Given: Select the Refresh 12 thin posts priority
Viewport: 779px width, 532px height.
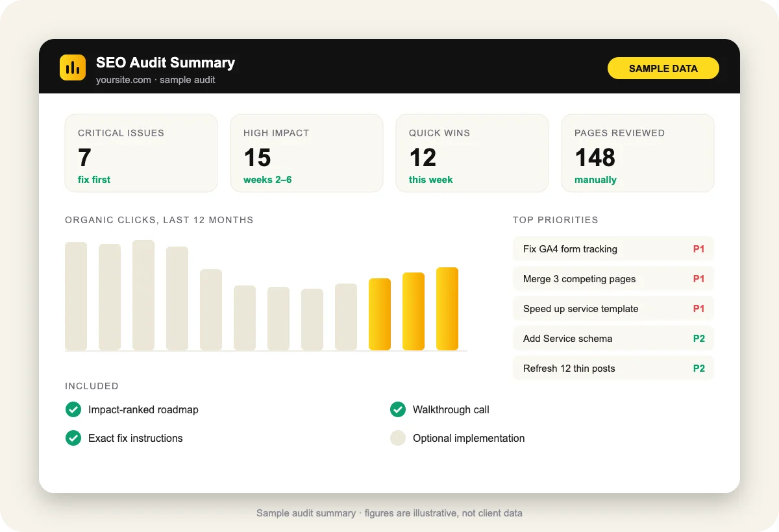Looking at the screenshot, I should point(613,369).
